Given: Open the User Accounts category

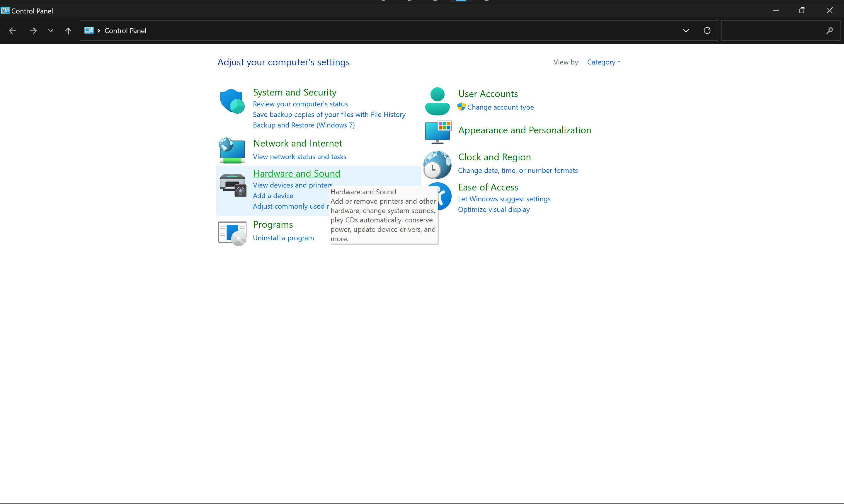Looking at the screenshot, I should pyautogui.click(x=488, y=94).
